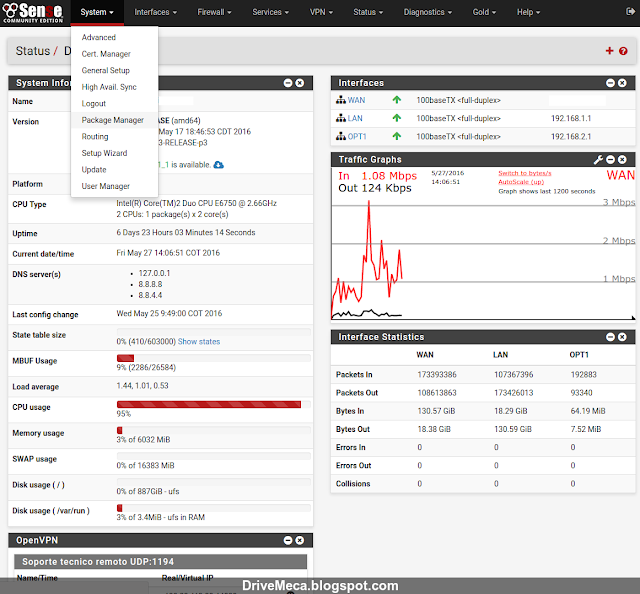Viewport: 640px width, 594px height.
Task: Click DNS server entry 8.8.8.8
Action: pos(150,284)
